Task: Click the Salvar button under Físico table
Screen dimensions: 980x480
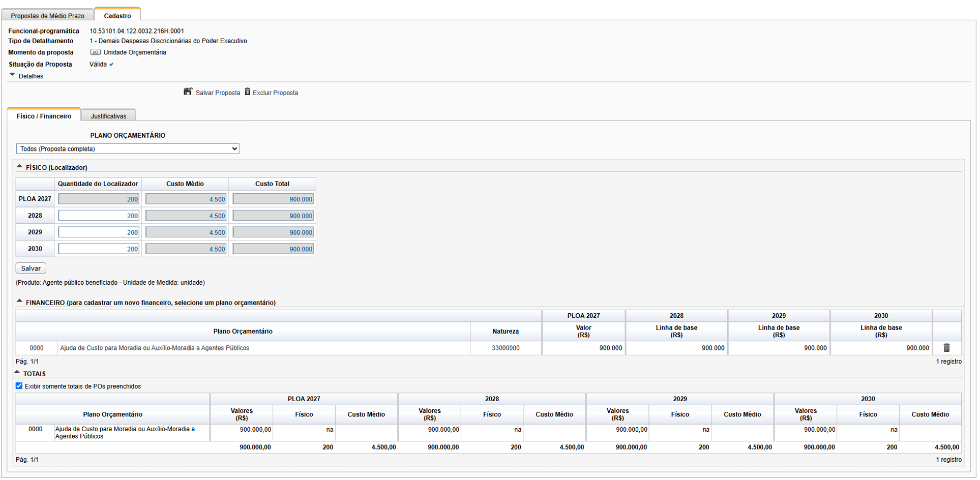Action: click(x=31, y=268)
